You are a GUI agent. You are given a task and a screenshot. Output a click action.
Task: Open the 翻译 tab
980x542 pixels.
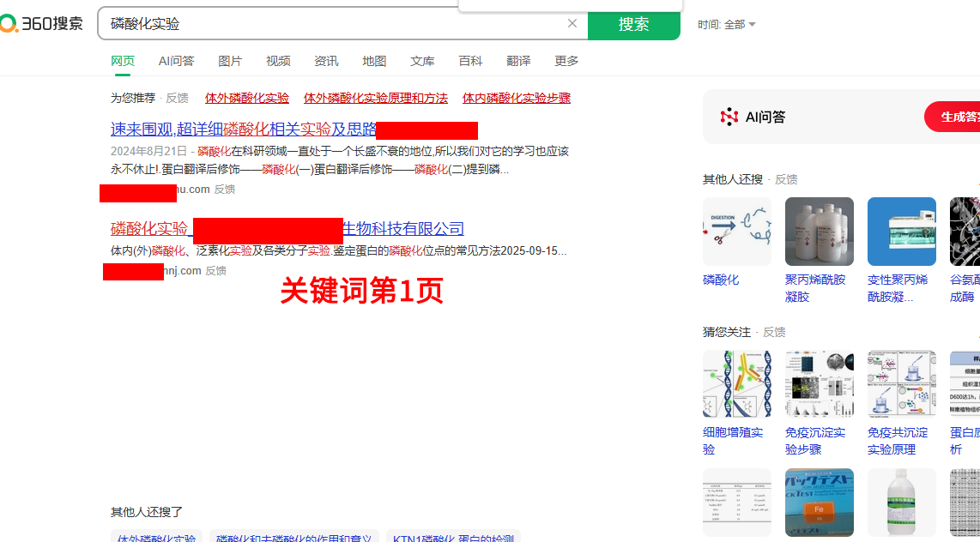(518, 61)
